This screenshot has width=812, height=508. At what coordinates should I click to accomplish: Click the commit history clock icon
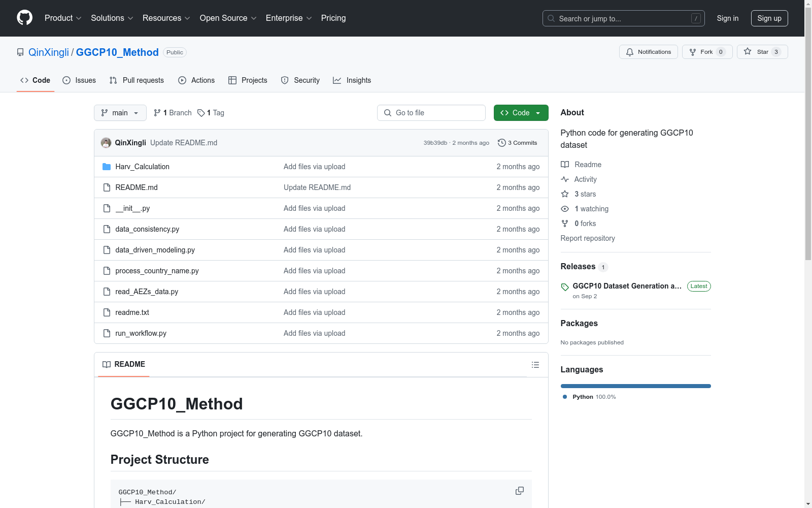[501, 143]
